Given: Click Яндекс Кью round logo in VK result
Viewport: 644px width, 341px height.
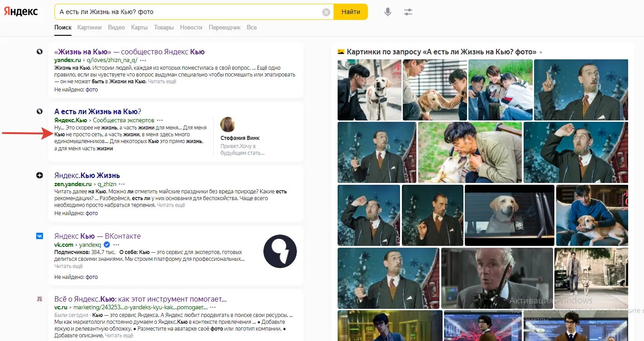Looking at the screenshot, I should 280,251.
